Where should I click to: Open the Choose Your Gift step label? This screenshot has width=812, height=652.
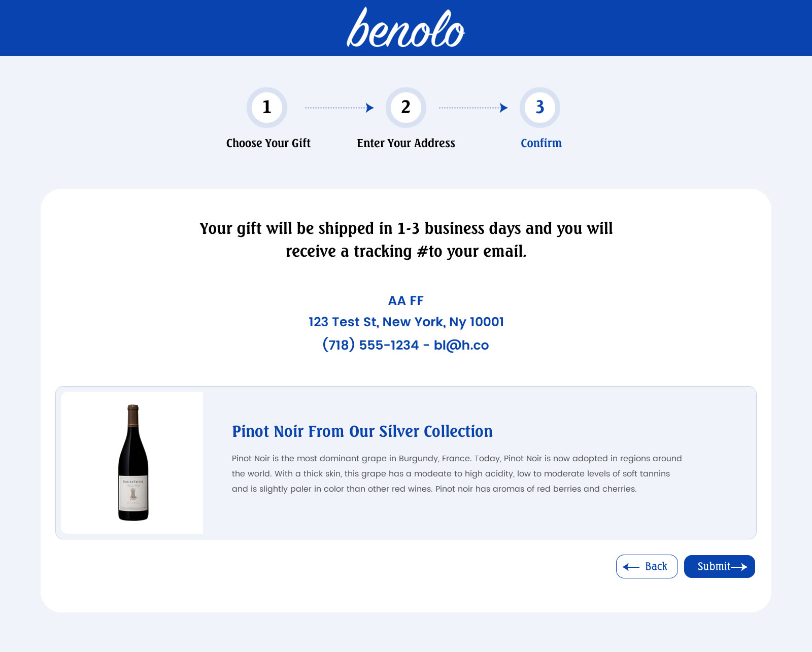pyautogui.click(x=268, y=143)
